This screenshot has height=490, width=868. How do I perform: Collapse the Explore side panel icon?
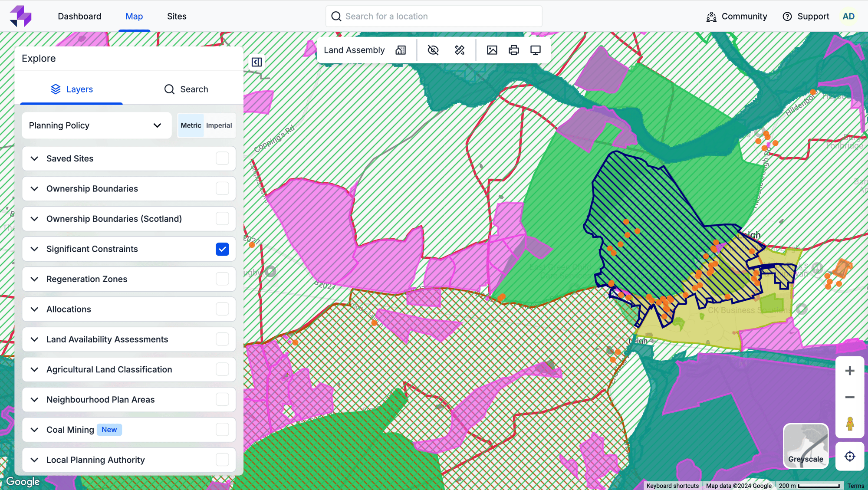(x=257, y=62)
